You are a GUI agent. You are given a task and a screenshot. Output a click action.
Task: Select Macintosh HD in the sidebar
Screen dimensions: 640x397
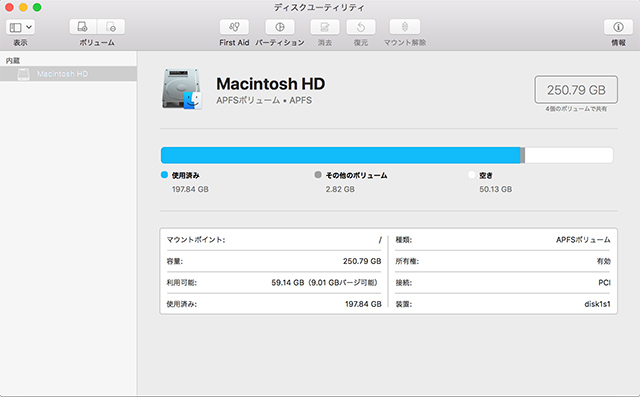68,74
